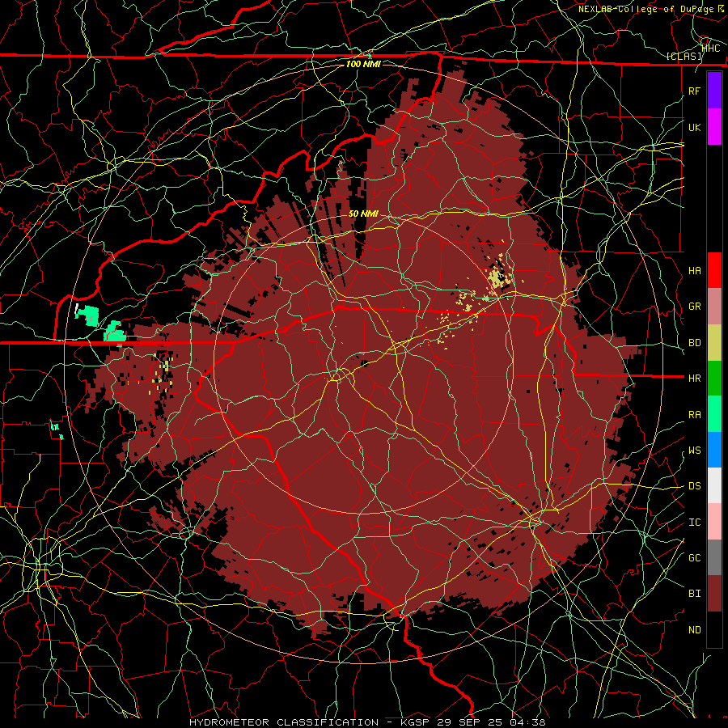
Task: Select the GR pink legend swatch
Action: tap(714, 306)
